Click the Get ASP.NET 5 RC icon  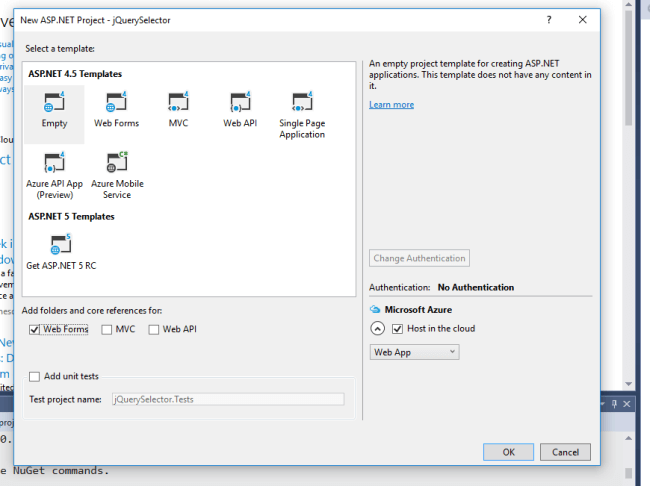pos(61,244)
